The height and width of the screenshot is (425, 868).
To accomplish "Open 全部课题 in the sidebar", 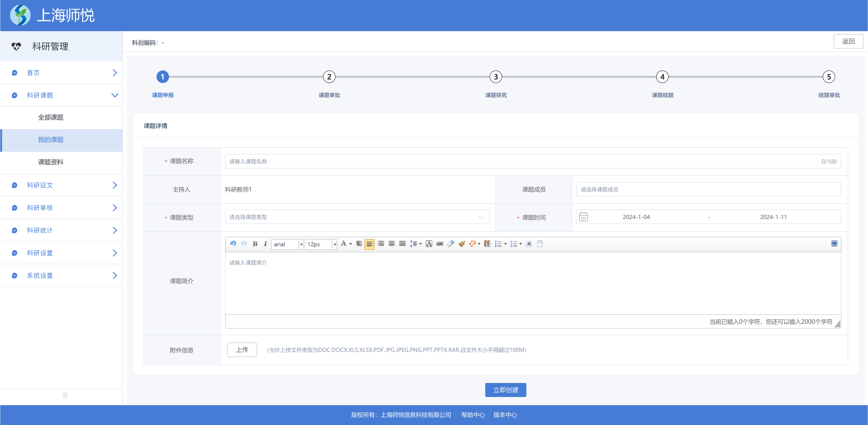I will pos(51,117).
